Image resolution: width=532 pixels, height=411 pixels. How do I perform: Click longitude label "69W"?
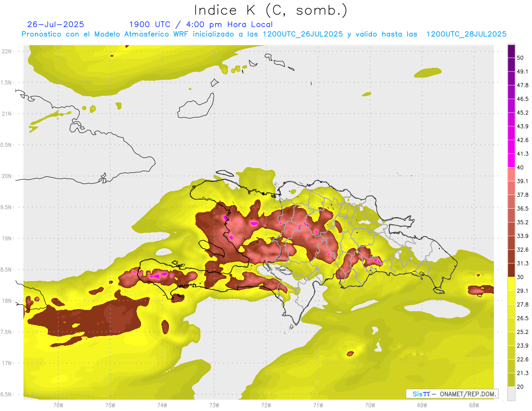(422, 405)
